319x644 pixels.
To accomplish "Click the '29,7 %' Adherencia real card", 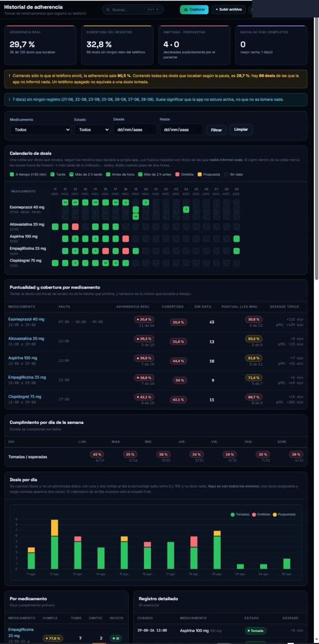I will (40, 45).
